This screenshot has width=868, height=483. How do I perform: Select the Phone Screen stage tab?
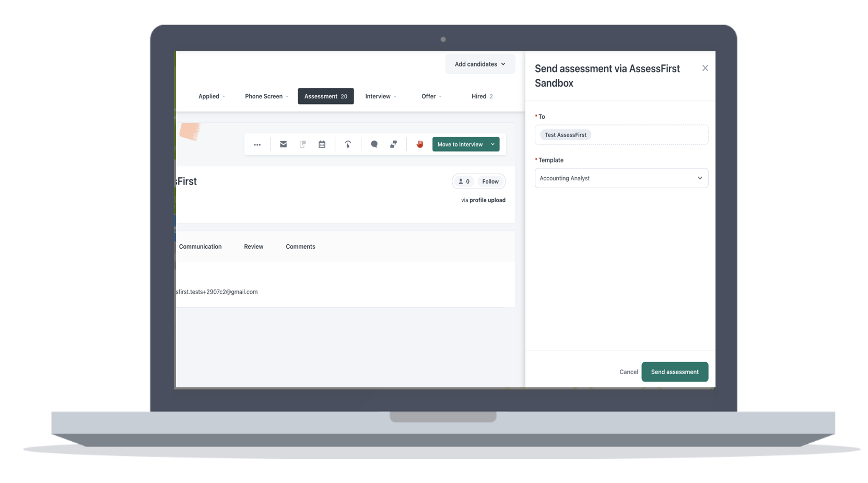(265, 96)
